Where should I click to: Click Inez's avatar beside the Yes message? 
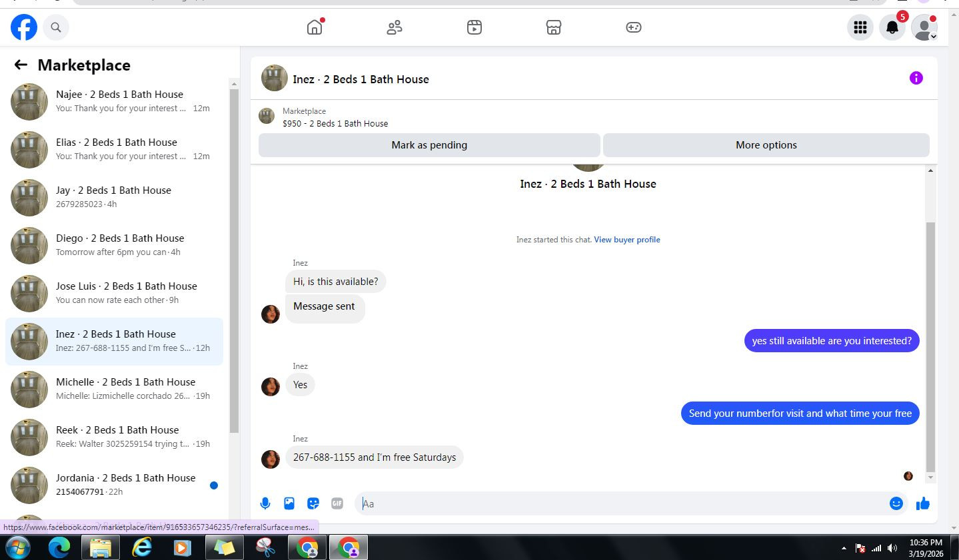pos(271,387)
